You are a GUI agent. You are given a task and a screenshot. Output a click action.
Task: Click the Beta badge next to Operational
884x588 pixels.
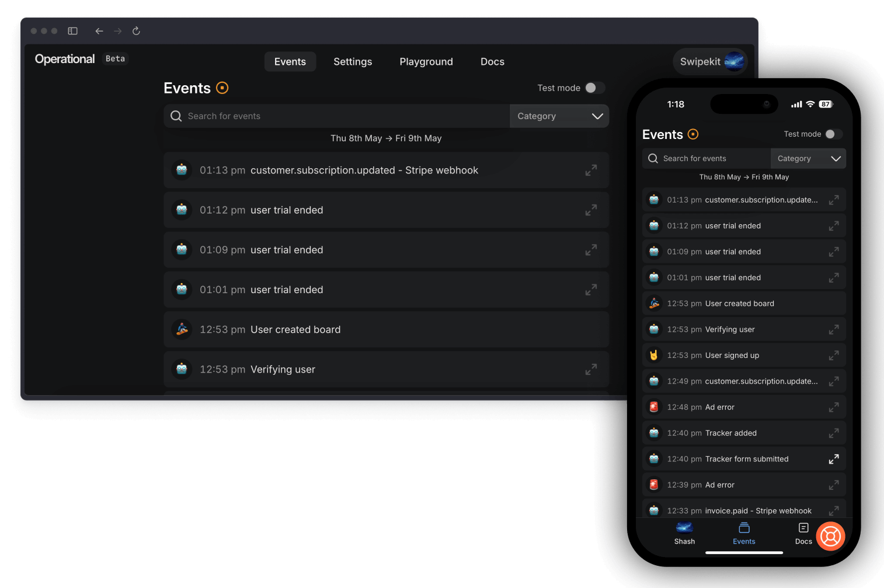[115, 58]
